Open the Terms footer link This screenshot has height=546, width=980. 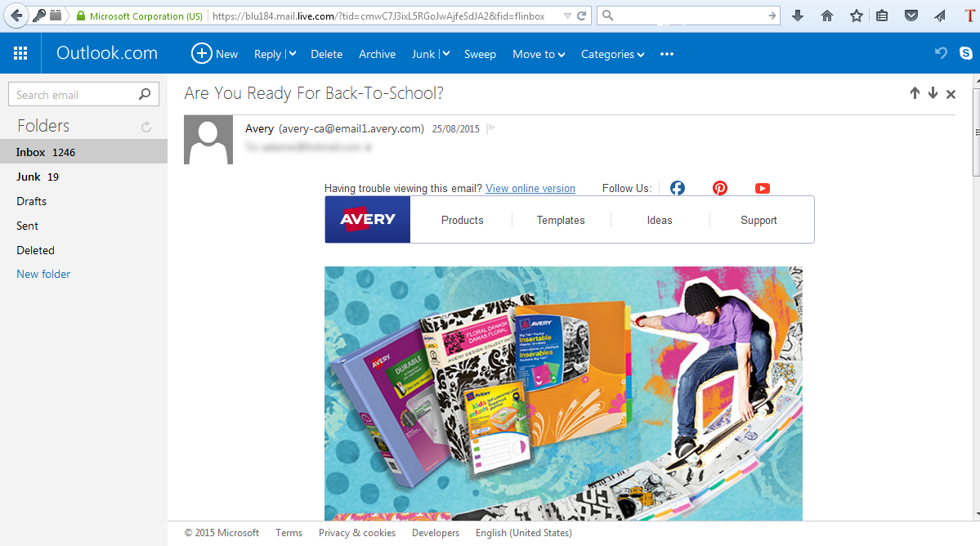click(x=289, y=533)
